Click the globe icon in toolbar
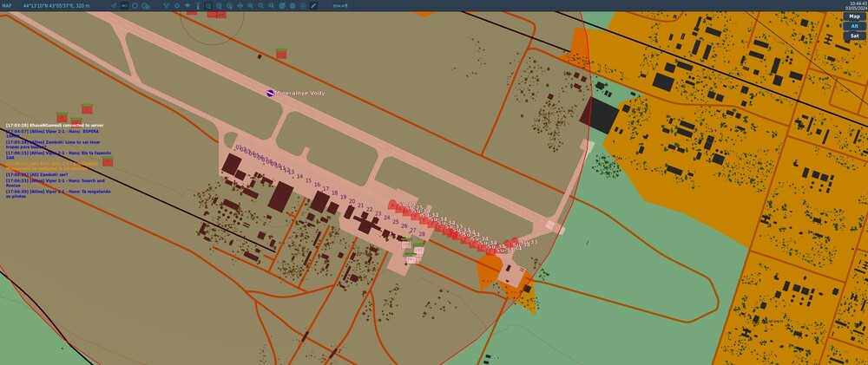 click(293, 5)
